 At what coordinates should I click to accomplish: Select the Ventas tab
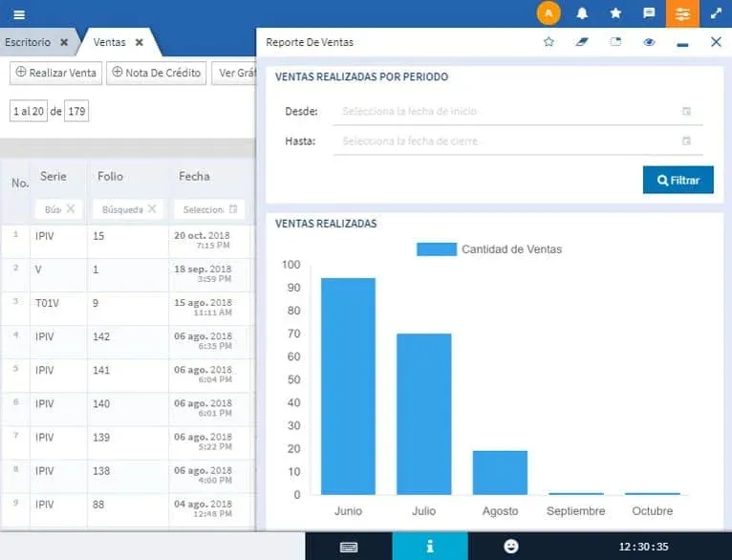coord(109,42)
